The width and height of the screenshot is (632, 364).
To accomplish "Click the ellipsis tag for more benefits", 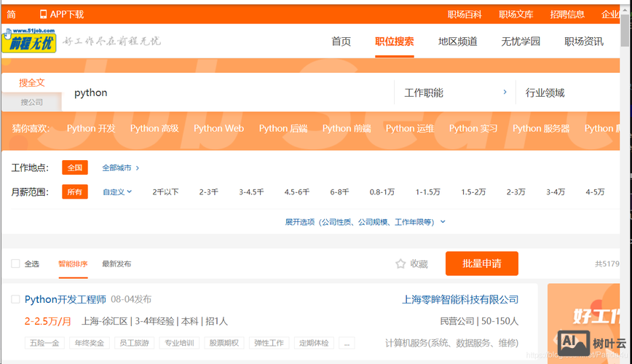I will pos(347,343).
